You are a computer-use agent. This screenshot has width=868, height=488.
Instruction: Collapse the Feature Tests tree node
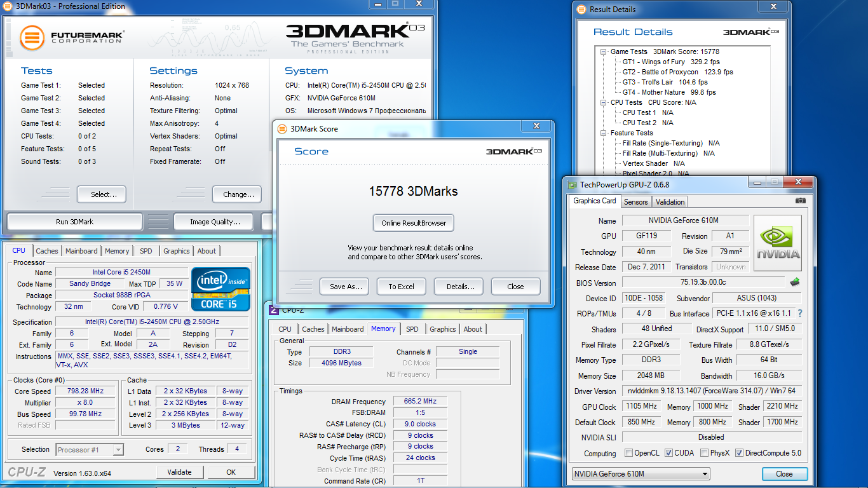click(603, 133)
